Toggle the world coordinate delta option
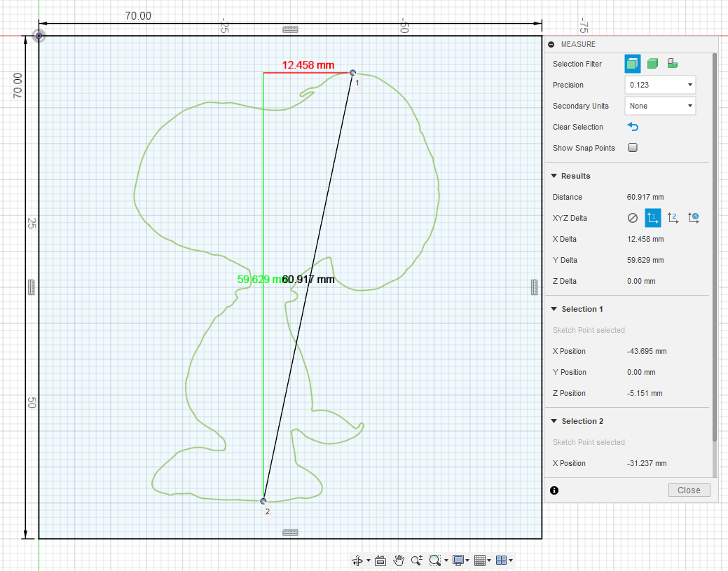 click(693, 218)
